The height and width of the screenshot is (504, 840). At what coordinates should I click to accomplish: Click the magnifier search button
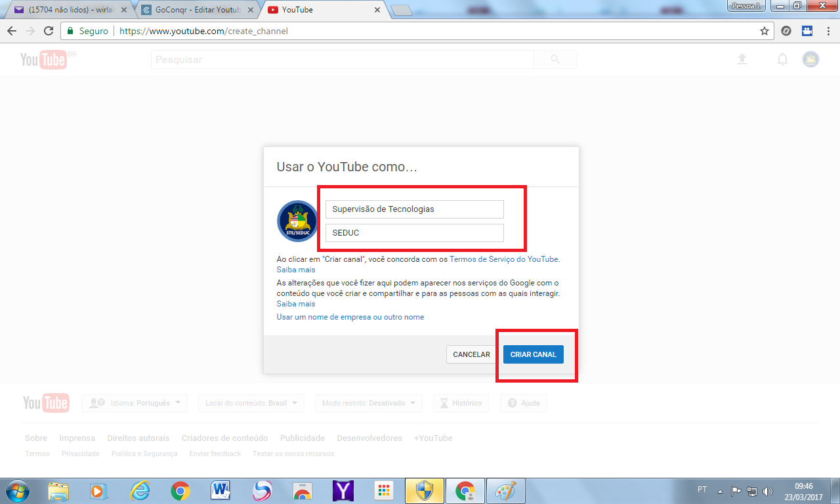pos(555,60)
